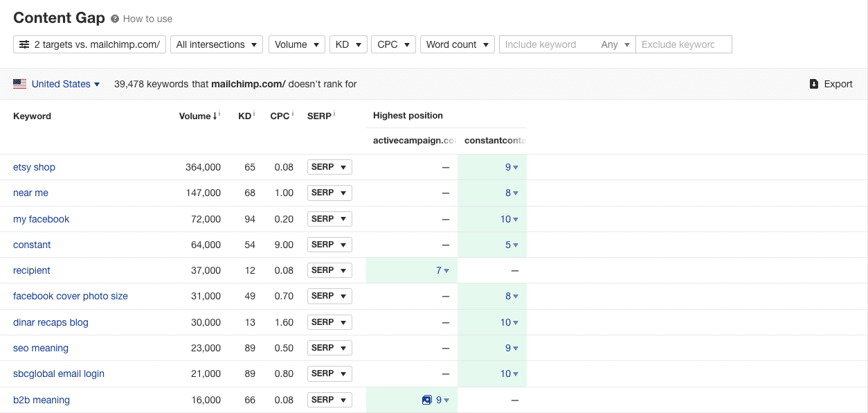Image resolution: width=868 pixels, height=413 pixels.
Task: Sort by the CPC column header
Action: (280, 116)
